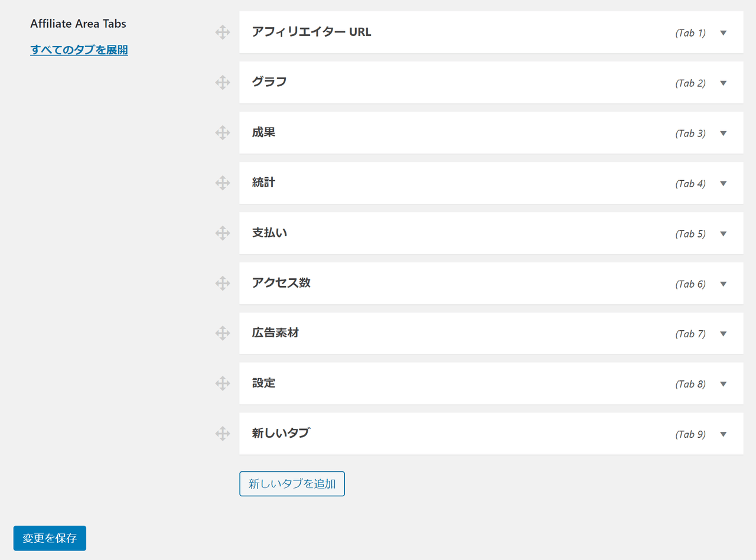Click 新しいタブを追加 button
The height and width of the screenshot is (560, 756).
292,484
